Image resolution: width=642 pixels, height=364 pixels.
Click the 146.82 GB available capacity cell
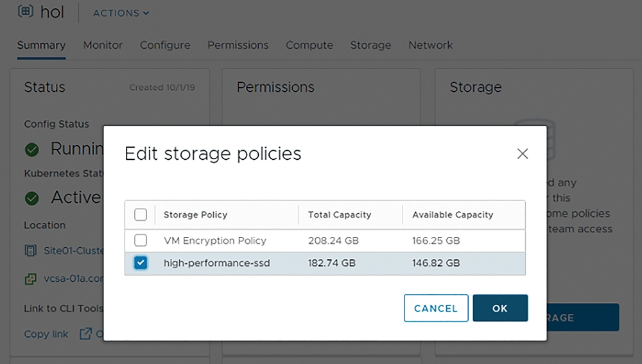pyautogui.click(x=436, y=263)
